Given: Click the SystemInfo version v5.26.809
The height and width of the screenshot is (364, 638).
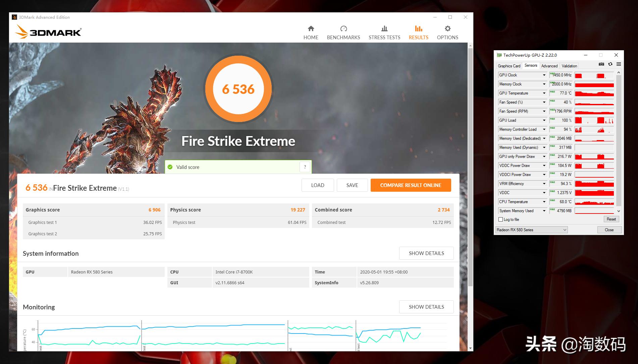Looking at the screenshot, I should click(369, 283).
